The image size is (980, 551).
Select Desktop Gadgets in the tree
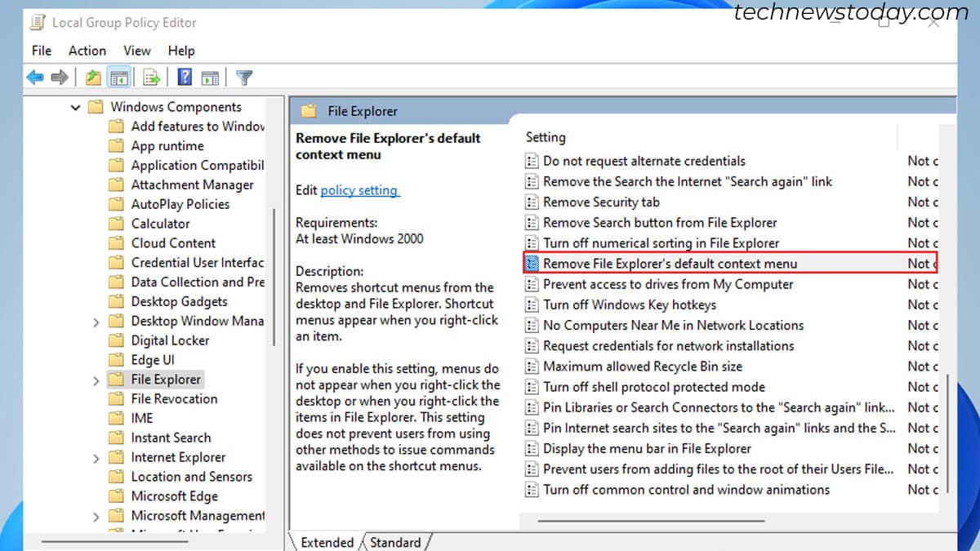(x=179, y=302)
